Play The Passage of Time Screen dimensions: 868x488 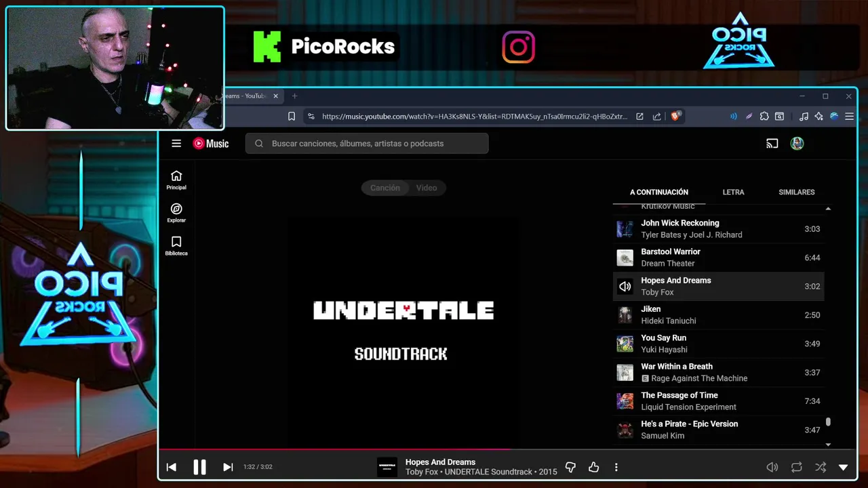point(718,401)
